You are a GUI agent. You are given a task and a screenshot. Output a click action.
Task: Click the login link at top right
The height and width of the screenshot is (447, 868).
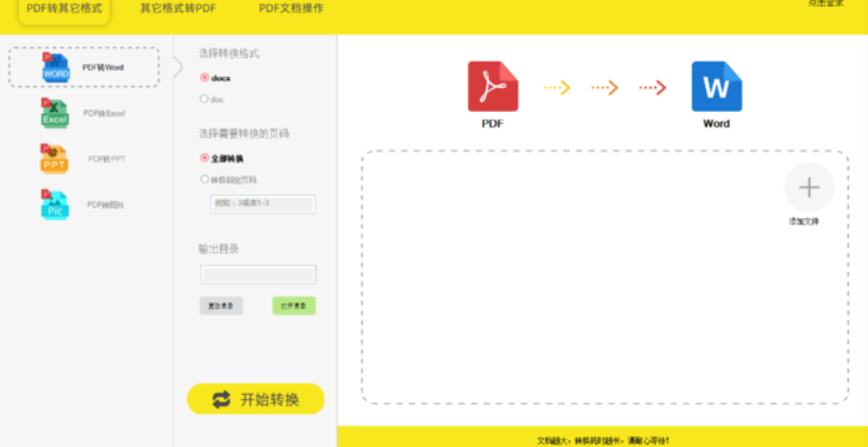826,3
